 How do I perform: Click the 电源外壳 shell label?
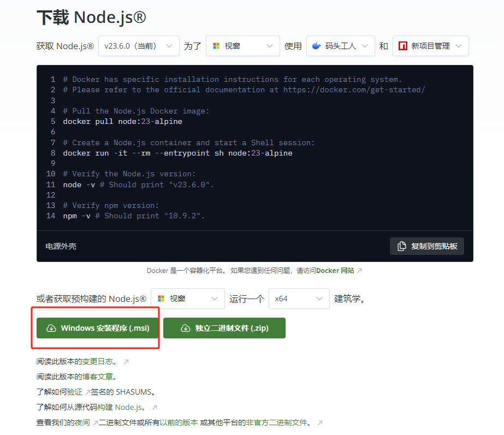pyautogui.click(x=61, y=246)
